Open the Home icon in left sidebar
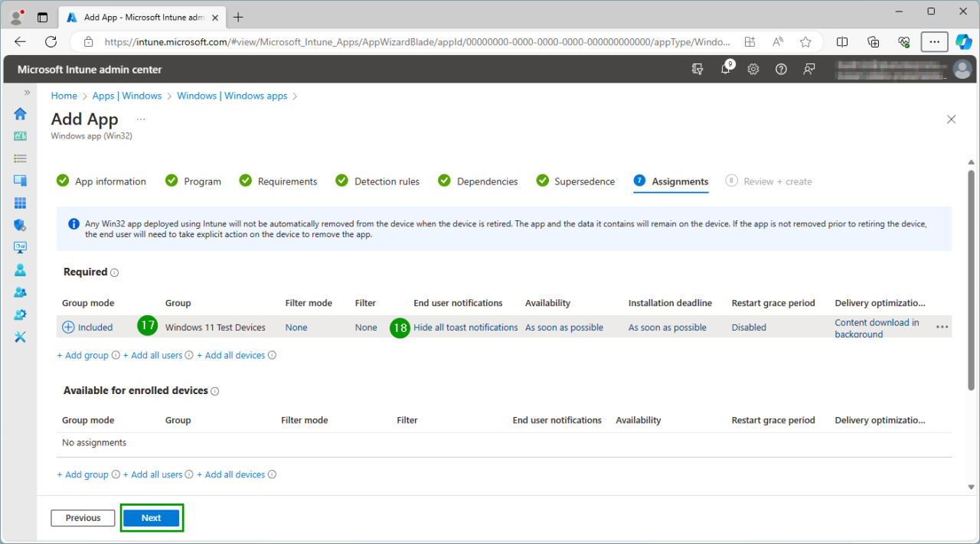Image resolution: width=980 pixels, height=544 pixels. coord(20,114)
